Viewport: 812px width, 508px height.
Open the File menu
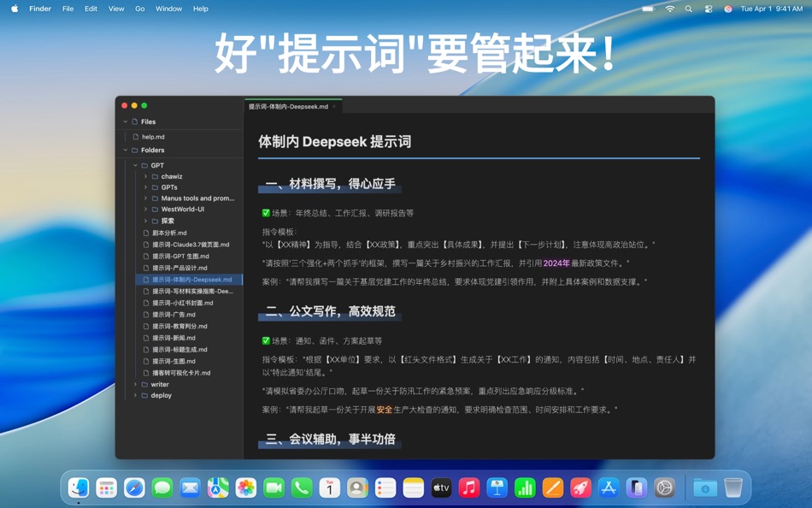pos(68,9)
